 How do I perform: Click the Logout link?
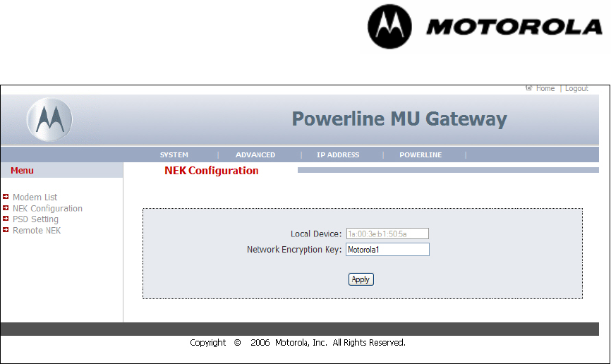(576, 88)
